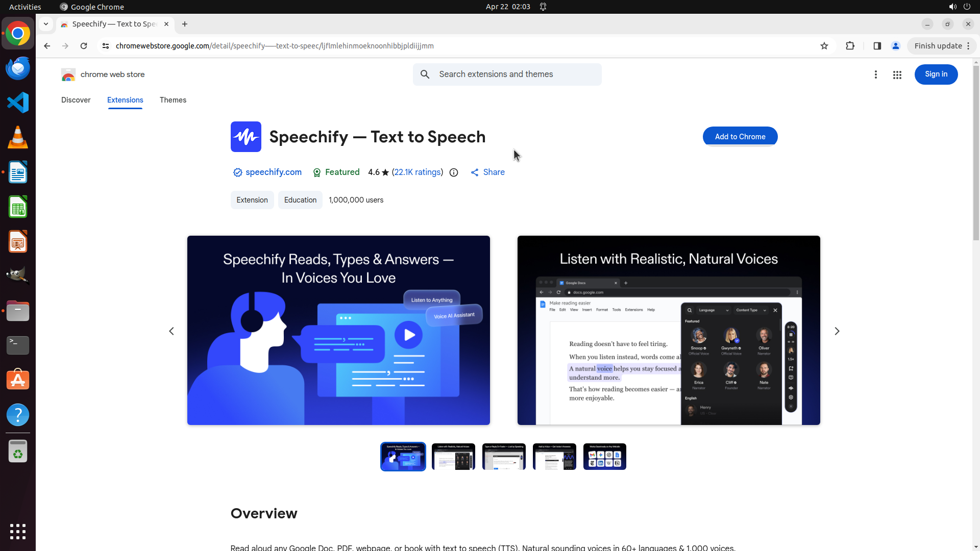This screenshot has height=551, width=980.
Task: Click the bookmark star icon
Action: (824, 46)
